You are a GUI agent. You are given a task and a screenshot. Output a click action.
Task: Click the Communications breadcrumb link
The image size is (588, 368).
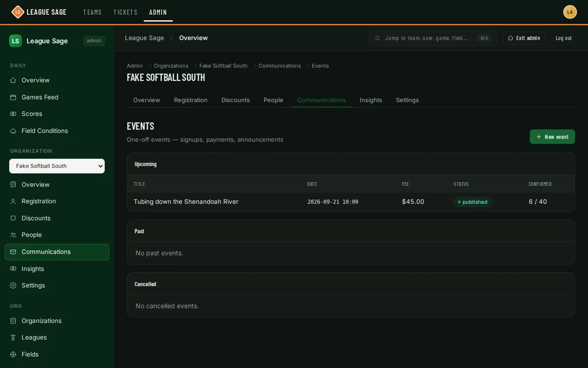click(x=280, y=66)
